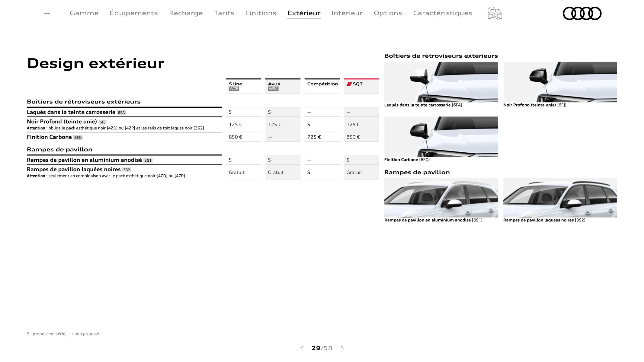
Task: Open body-colour mirror housing image 6FA
Action: coord(441,82)
